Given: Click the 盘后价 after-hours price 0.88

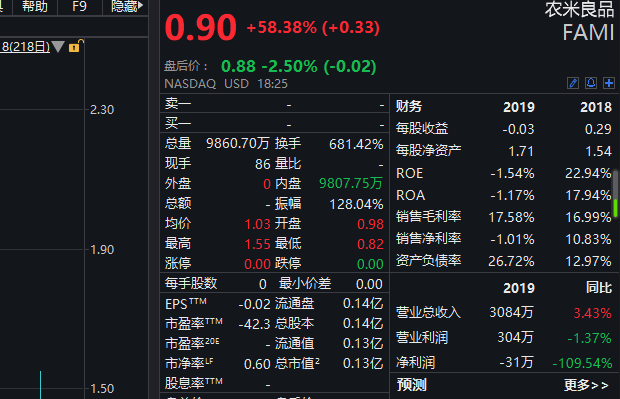Looking at the screenshot, I should (x=238, y=66).
